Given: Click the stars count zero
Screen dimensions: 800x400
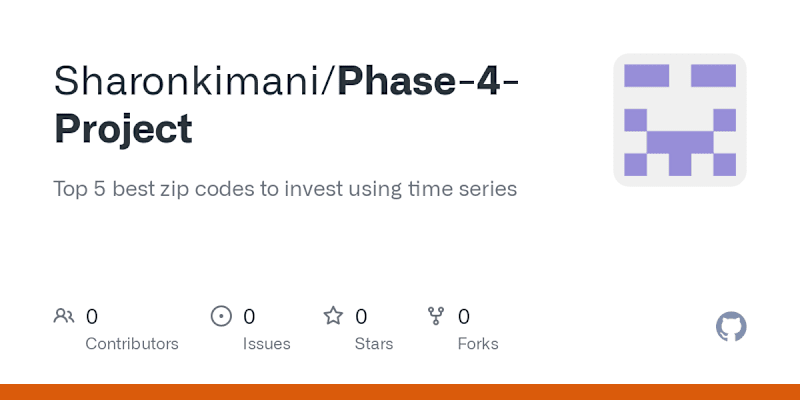Looking at the screenshot, I should coord(361,317).
